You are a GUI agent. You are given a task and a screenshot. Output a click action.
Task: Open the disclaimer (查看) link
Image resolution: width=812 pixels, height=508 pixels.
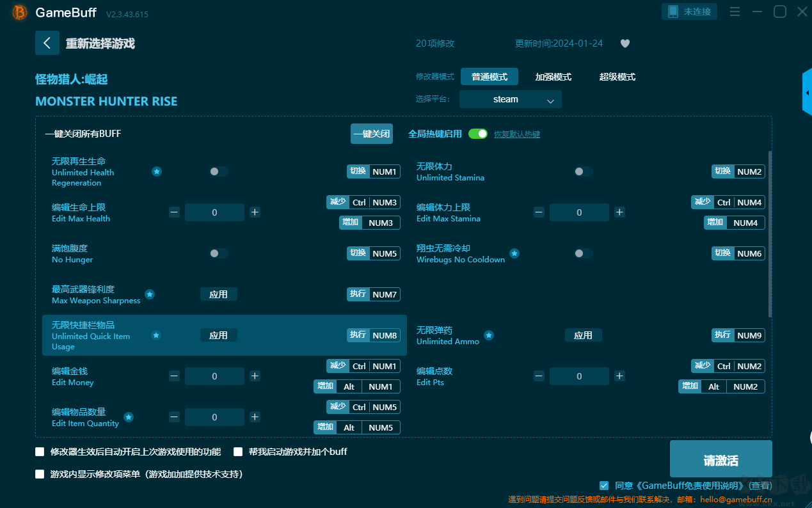coord(761,486)
